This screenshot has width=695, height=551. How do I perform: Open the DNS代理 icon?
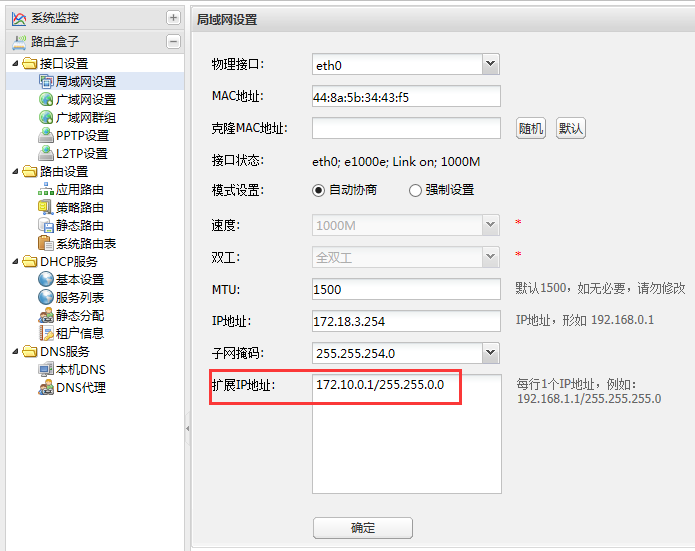(46, 387)
